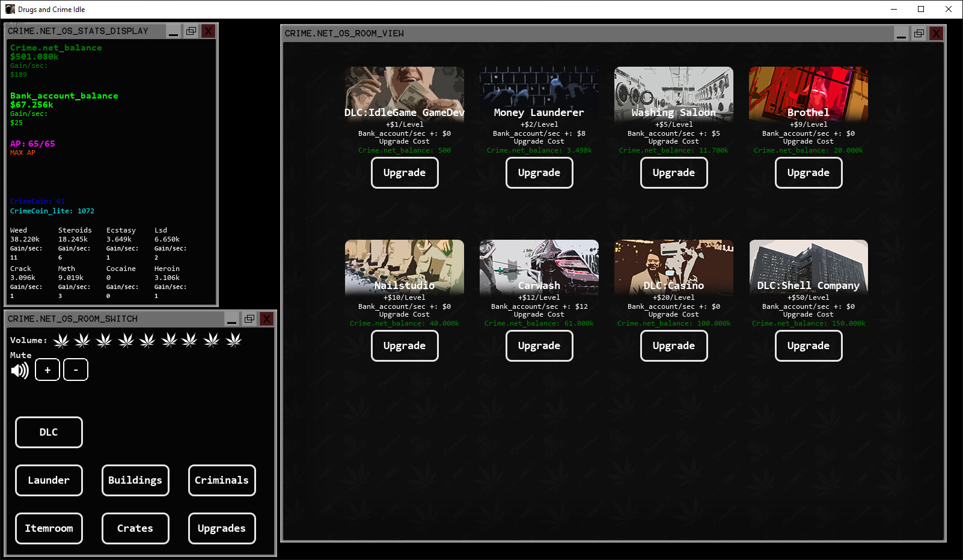Open the Itemroom
Viewport: 963px width, 560px height.
[x=49, y=528]
